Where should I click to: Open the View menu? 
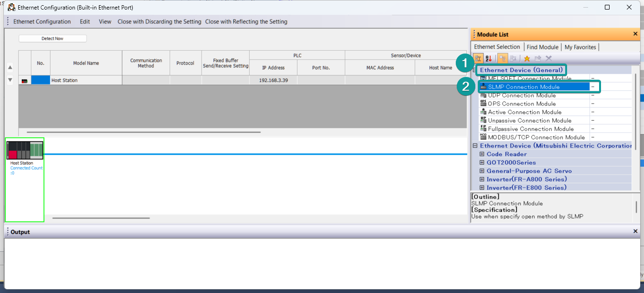[x=105, y=21]
